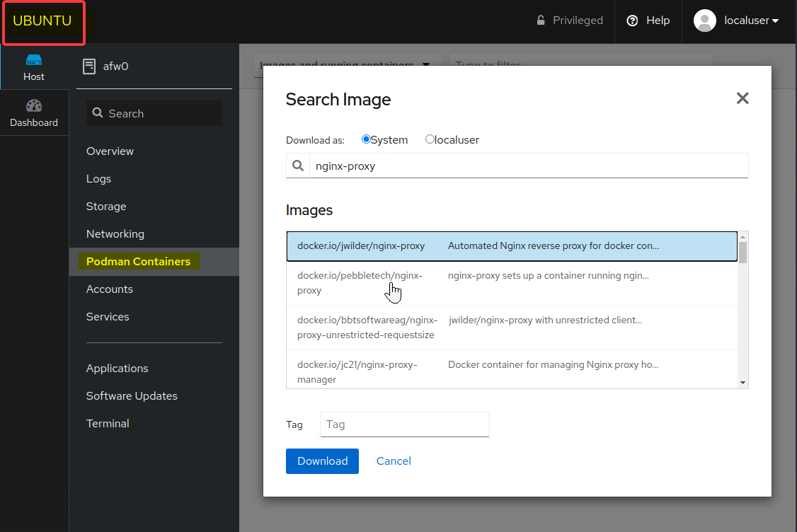
Task: Go to Software Updates page
Action: (x=132, y=396)
